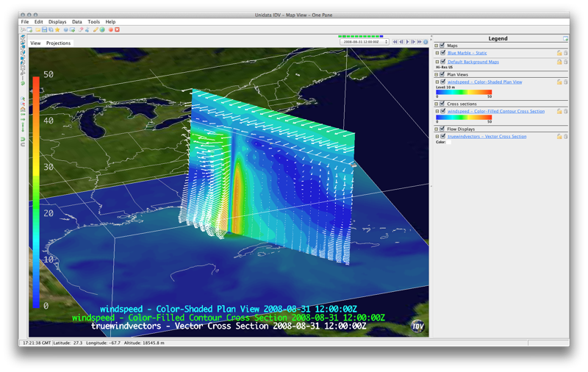588x372 pixels.
Task: Open the Displays menu
Action: coord(57,22)
